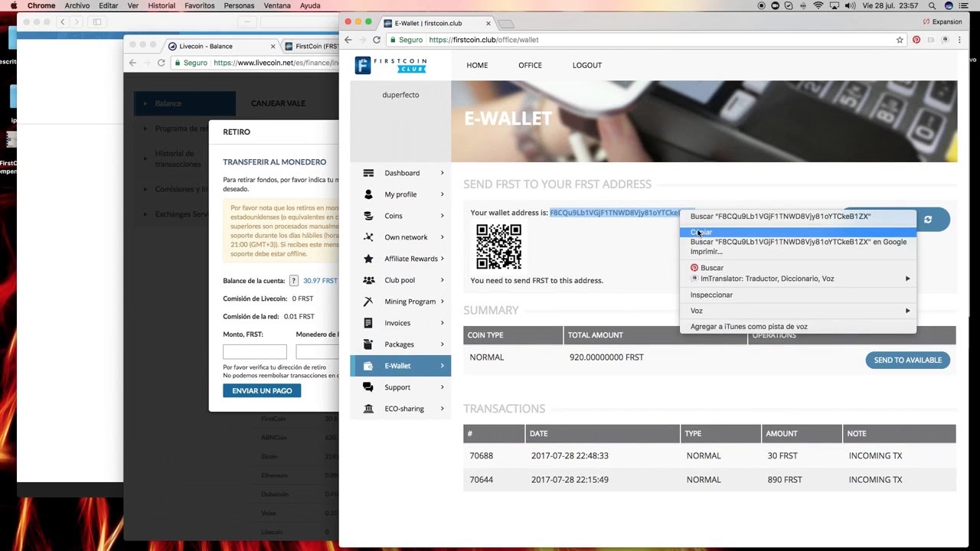Click the Packages icon in sidebar
This screenshot has width=980, height=551.
(368, 344)
